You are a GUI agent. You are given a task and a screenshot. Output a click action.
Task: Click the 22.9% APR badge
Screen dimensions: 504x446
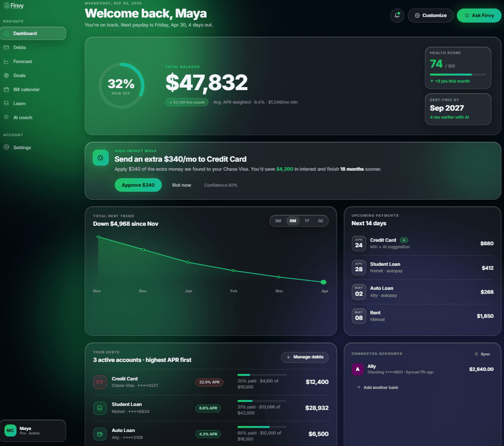209,382
